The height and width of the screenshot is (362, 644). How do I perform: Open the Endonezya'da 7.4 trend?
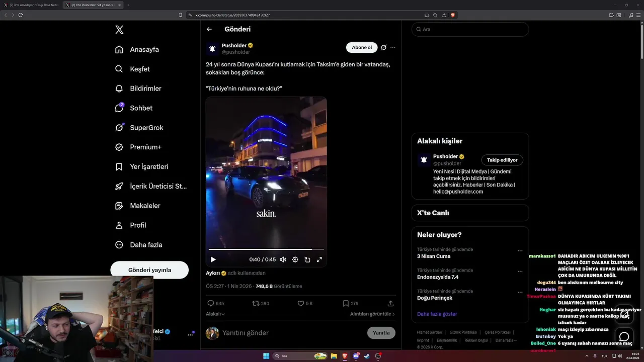438,277
